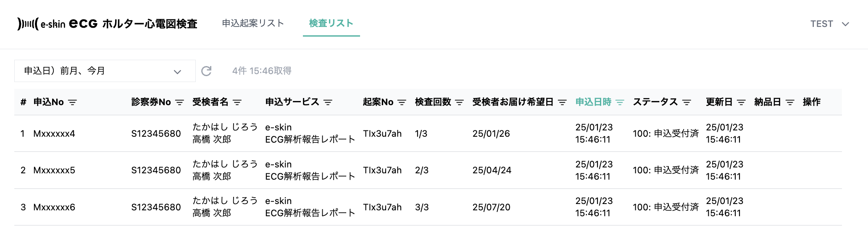The width and height of the screenshot is (868, 228).
Task: Open the 申込サービス column filter icon
Action: pyautogui.click(x=328, y=102)
